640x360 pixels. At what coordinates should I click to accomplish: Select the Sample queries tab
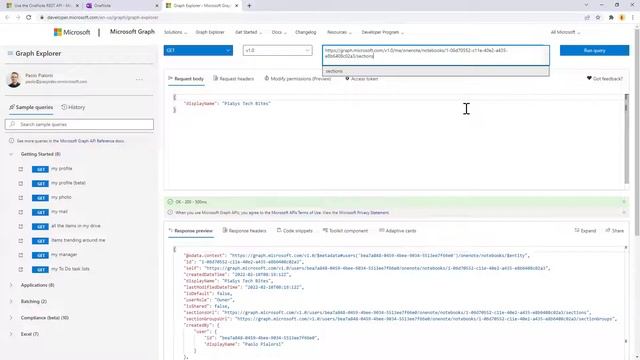[31, 107]
